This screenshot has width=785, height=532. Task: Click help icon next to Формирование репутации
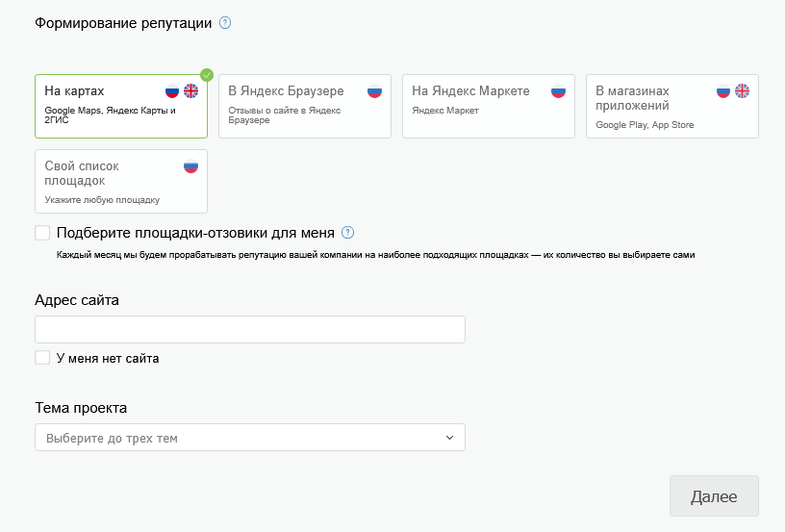[x=225, y=23]
